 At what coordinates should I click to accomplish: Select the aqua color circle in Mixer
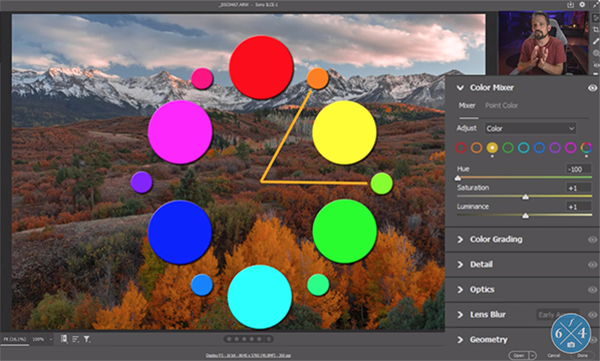coord(523,147)
